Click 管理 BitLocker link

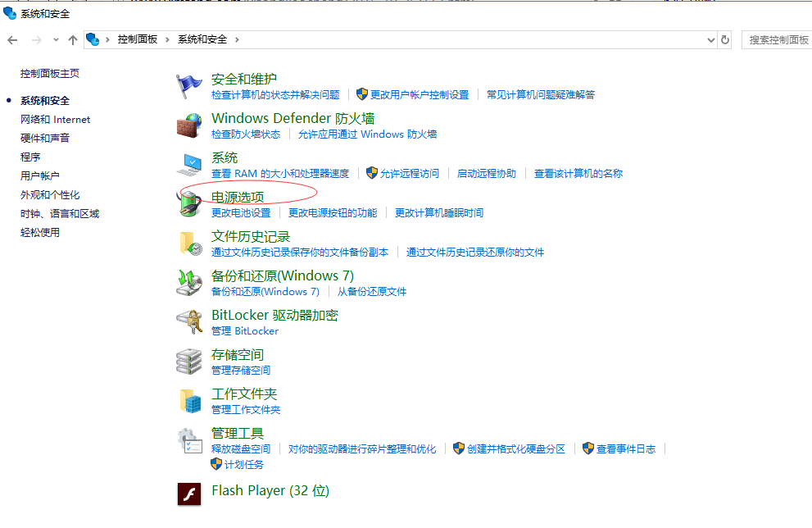tap(245, 331)
